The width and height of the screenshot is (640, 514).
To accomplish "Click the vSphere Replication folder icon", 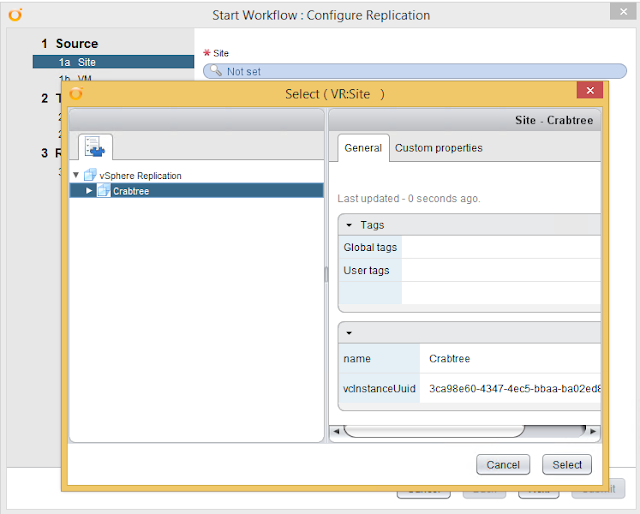I will click(90, 175).
